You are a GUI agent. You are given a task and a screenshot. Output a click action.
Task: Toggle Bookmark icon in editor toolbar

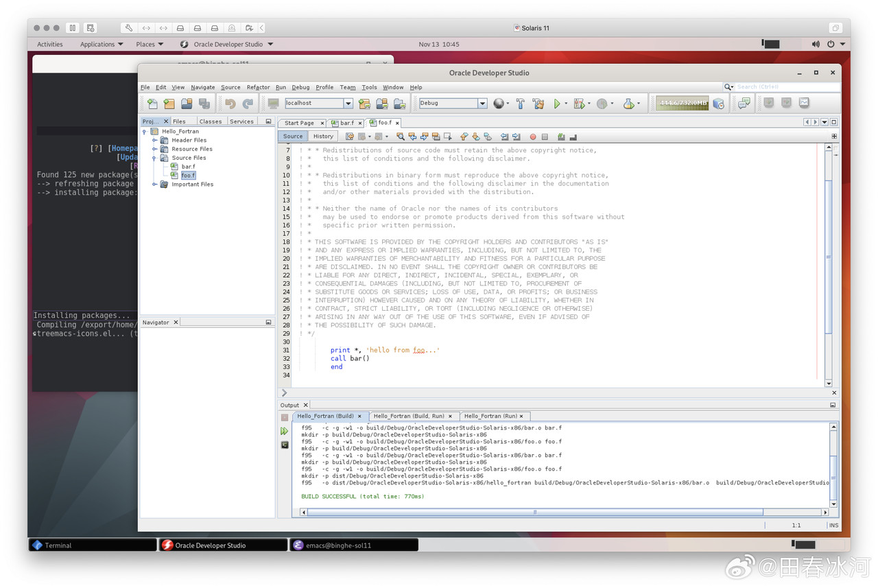(x=488, y=137)
